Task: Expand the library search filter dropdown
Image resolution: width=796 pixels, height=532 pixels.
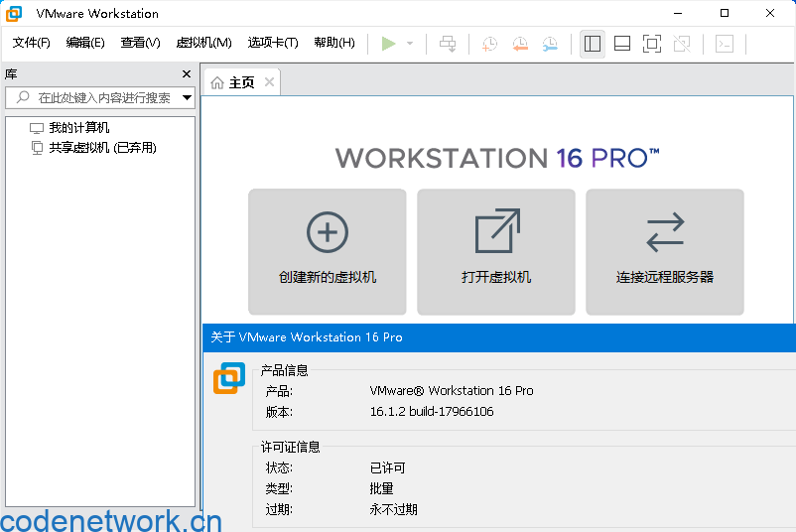Action: (x=187, y=97)
